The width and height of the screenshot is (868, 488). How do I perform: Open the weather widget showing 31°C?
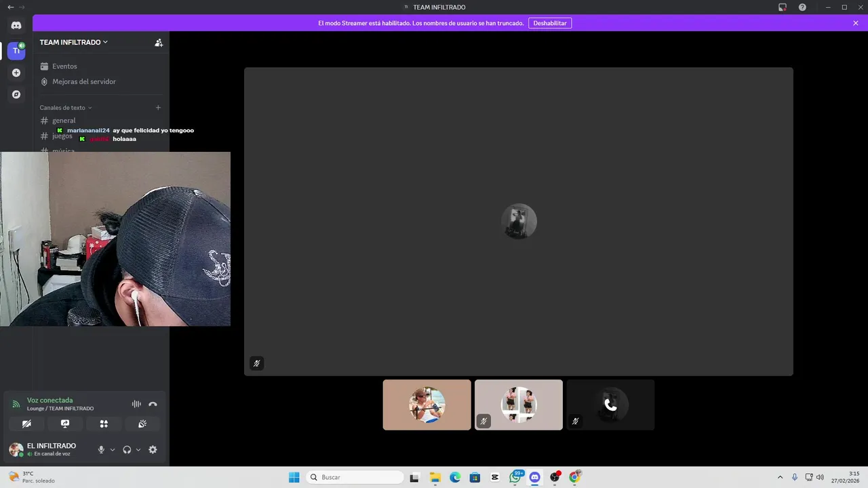[32, 477]
